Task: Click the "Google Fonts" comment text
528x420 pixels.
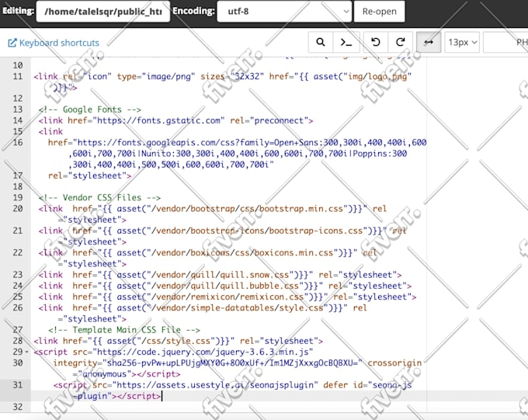Action: 89,109
